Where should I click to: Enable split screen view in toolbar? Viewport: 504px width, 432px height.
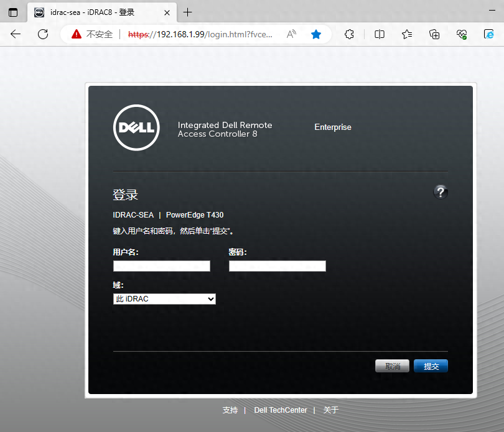(x=380, y=35)
